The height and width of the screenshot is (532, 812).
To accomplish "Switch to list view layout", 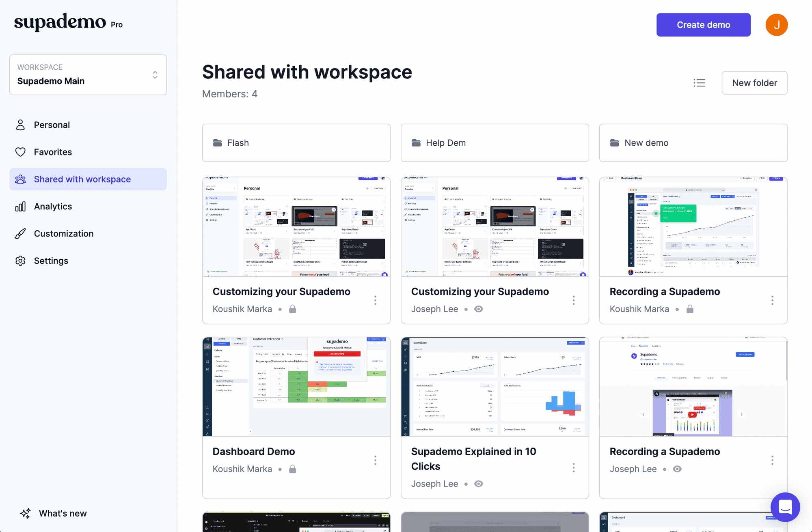I will pos(699,83).
